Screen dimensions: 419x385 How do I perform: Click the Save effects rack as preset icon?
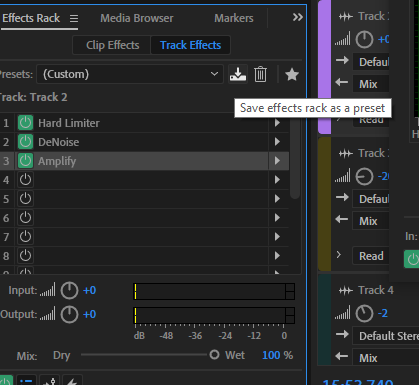[238, 74]
